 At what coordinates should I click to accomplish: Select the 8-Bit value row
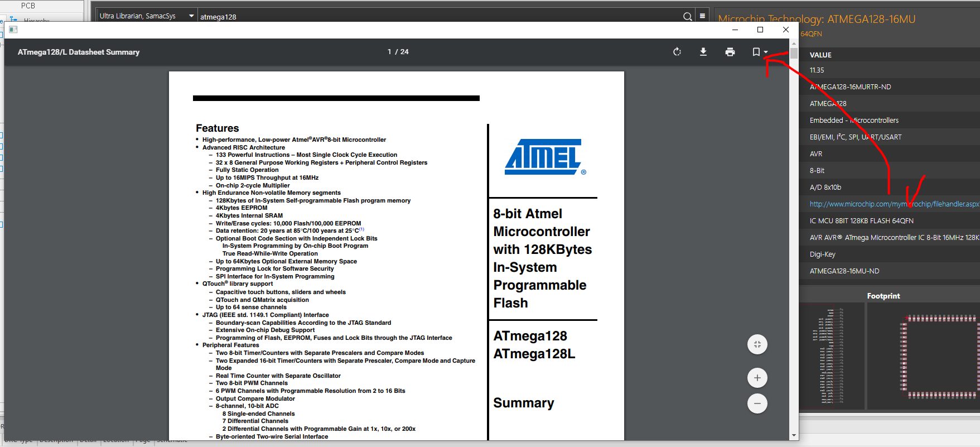(x=889, y=171)
